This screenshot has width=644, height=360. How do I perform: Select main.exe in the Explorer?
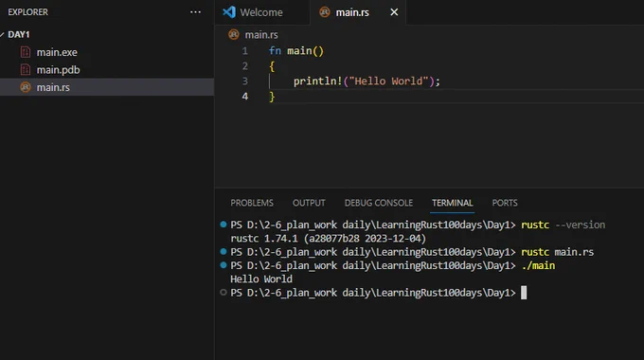(107, 52)
